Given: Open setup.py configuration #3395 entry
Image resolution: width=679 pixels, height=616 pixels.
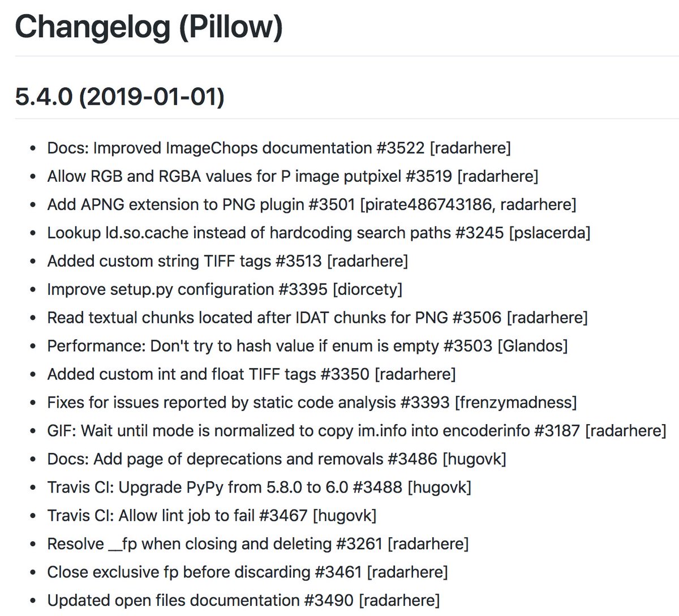Looking at the screenshot, I should (225, 290).
